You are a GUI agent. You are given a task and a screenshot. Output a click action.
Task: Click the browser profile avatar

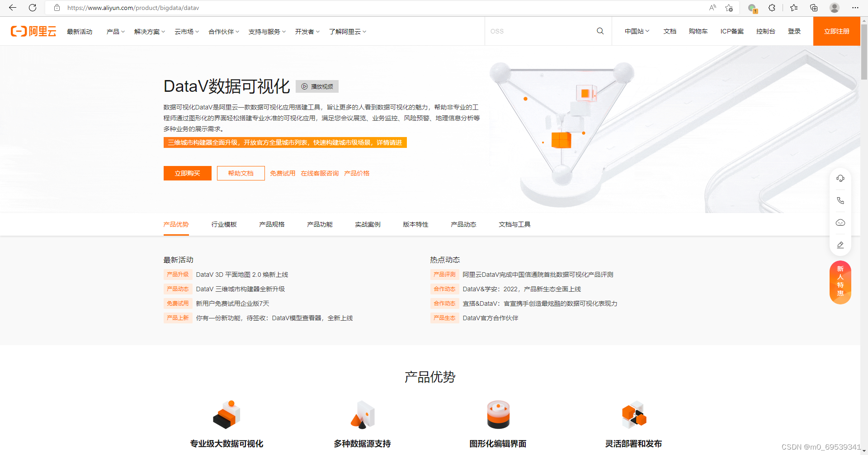pyautogui.click(x=835, y=8)
